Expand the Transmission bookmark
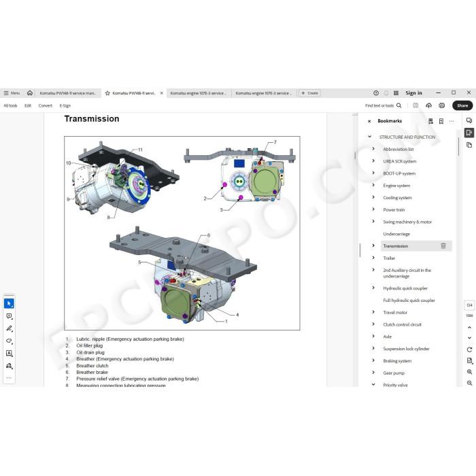This screenshot has width=476, height=476. click(x=374, y=245)
